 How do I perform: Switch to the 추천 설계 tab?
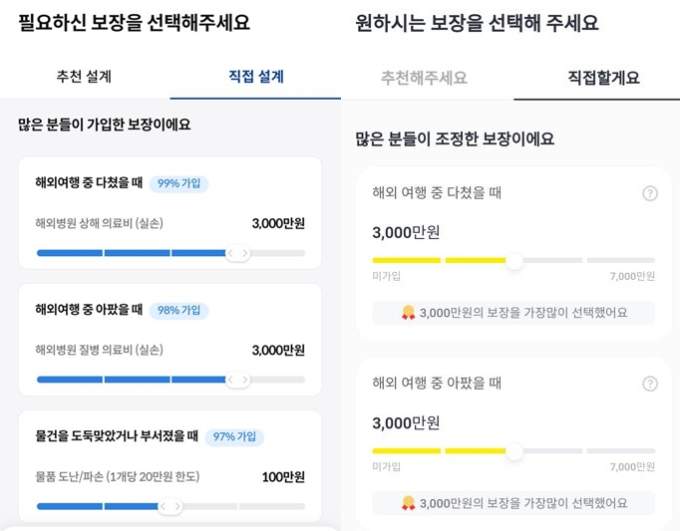pos(84,77)
